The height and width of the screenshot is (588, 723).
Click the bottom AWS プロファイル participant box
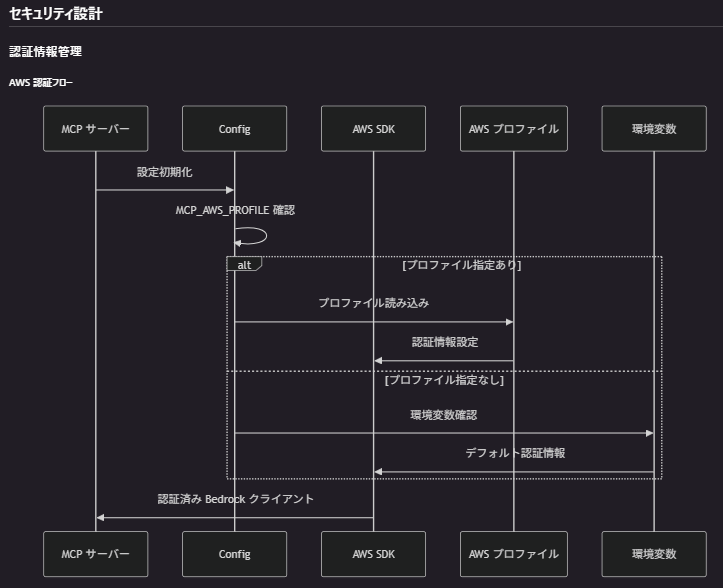pyautogui.click(x=514, y=554)
